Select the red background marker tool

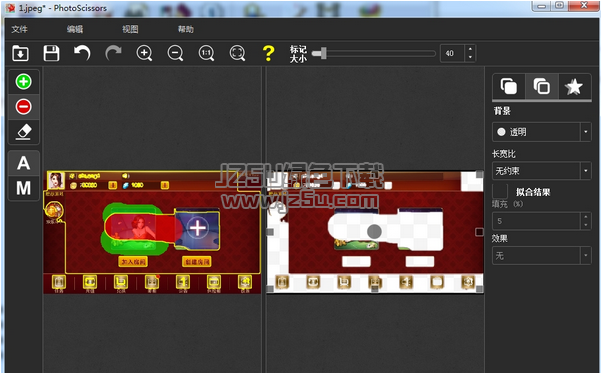23,107
